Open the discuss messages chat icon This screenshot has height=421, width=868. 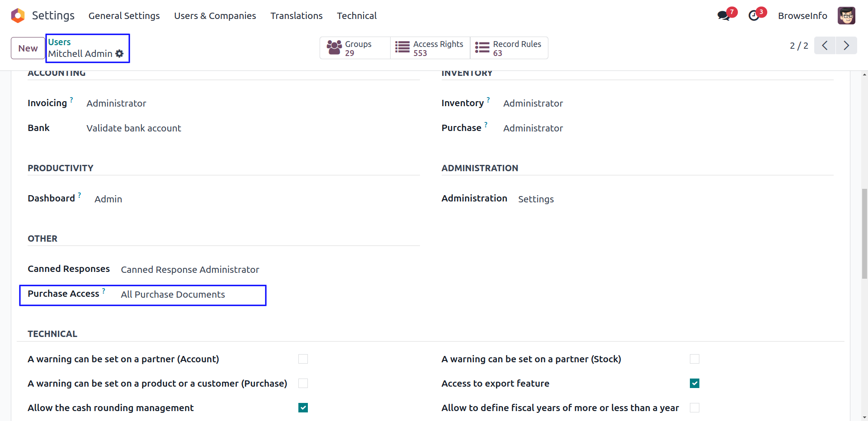click(x=723, y=16)
